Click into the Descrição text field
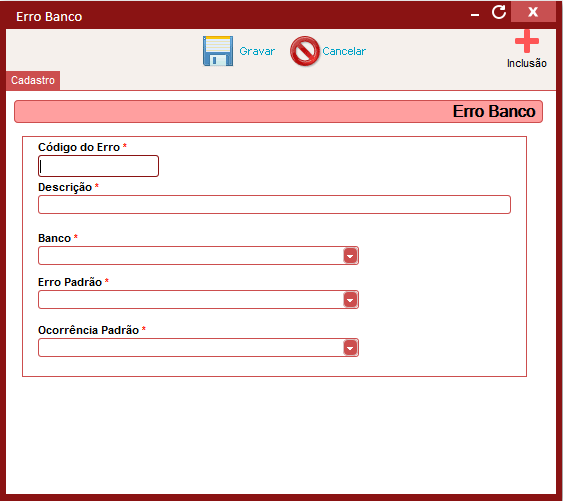Viewport: 563px width, 501px height. coord(274,205)
